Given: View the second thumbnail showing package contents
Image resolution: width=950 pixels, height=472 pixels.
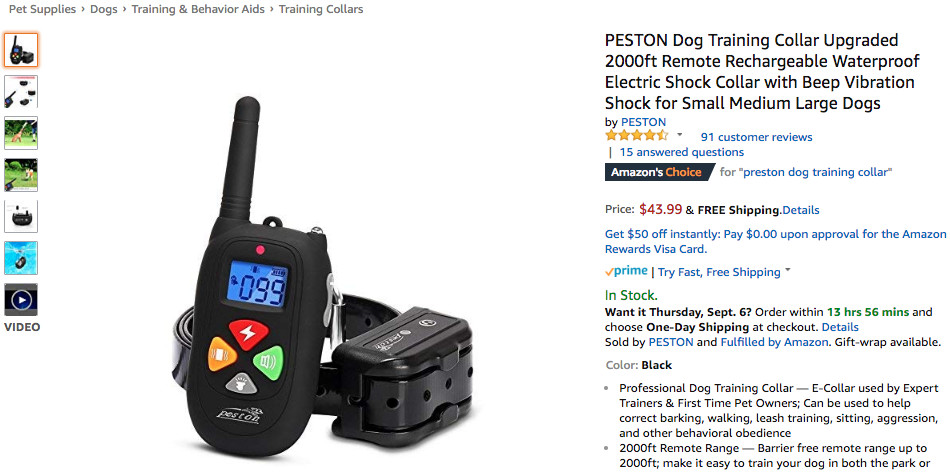Looking at the screenshot, I should [21, 91].
